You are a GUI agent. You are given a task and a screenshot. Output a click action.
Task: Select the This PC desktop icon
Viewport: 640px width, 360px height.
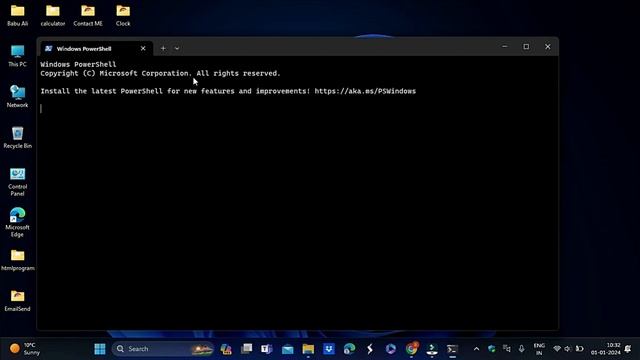tap(17, 56)
